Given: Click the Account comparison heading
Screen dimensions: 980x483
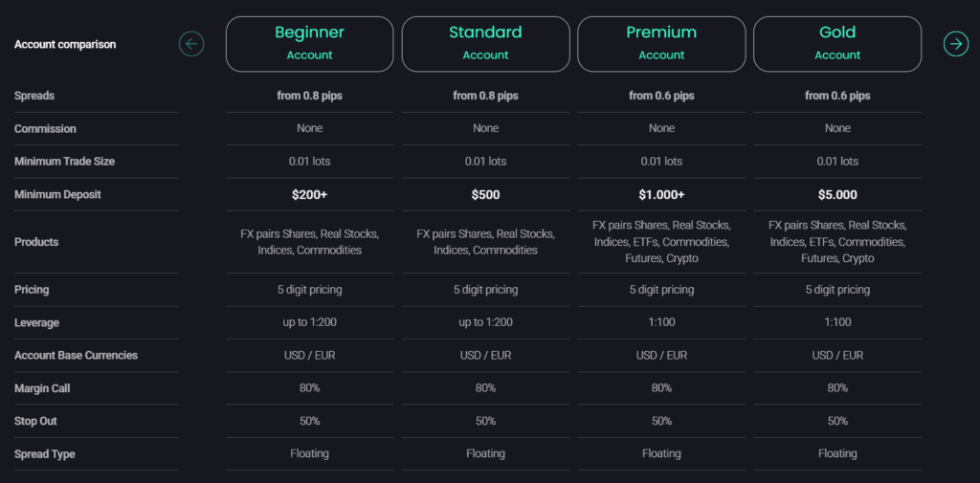Looking at the screenshot, I should pyautogui.click(x=65, y=45).
